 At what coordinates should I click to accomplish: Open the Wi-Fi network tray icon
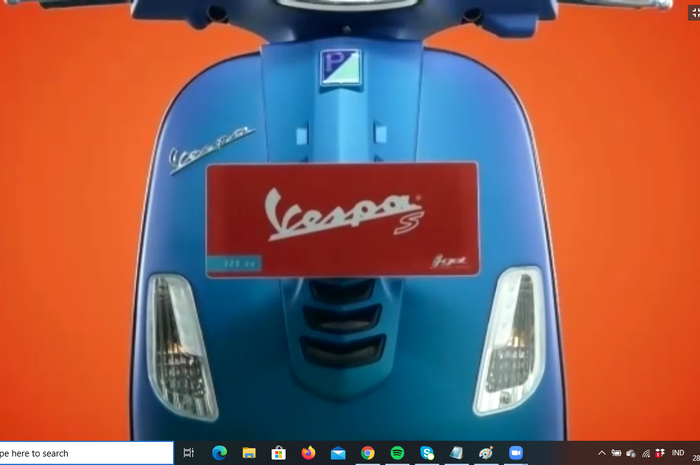pos(646,453)
